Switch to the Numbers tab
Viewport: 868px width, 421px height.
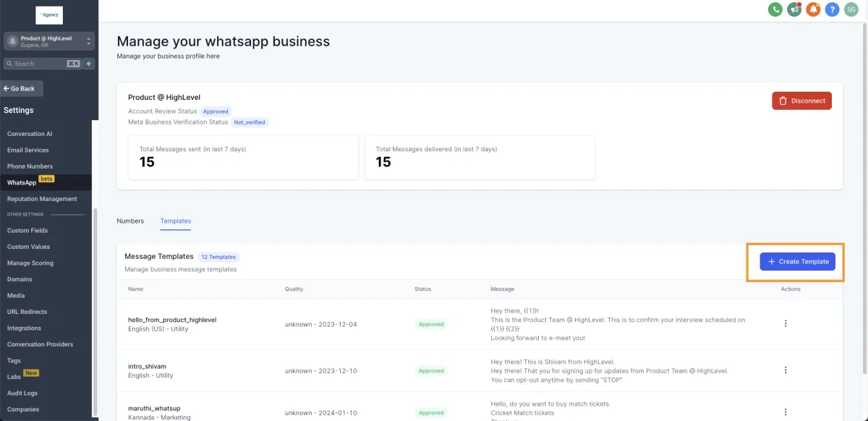pos(130,221)
